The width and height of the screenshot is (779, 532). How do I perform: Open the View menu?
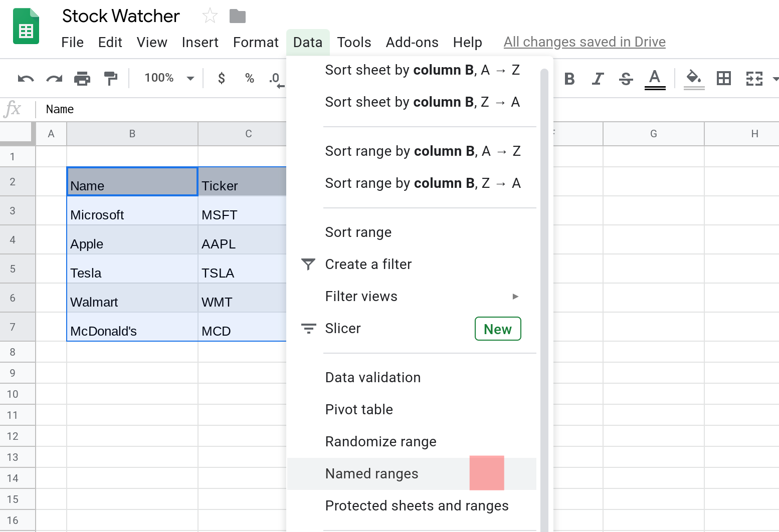pos(152,43)
